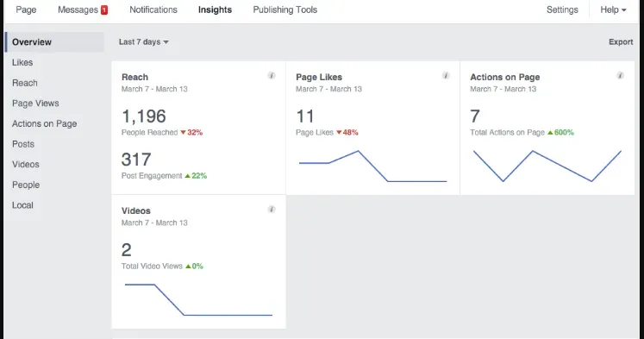644x339 pixels.
Task: Click the Page Likes card info icon
Action: (446, 75)
